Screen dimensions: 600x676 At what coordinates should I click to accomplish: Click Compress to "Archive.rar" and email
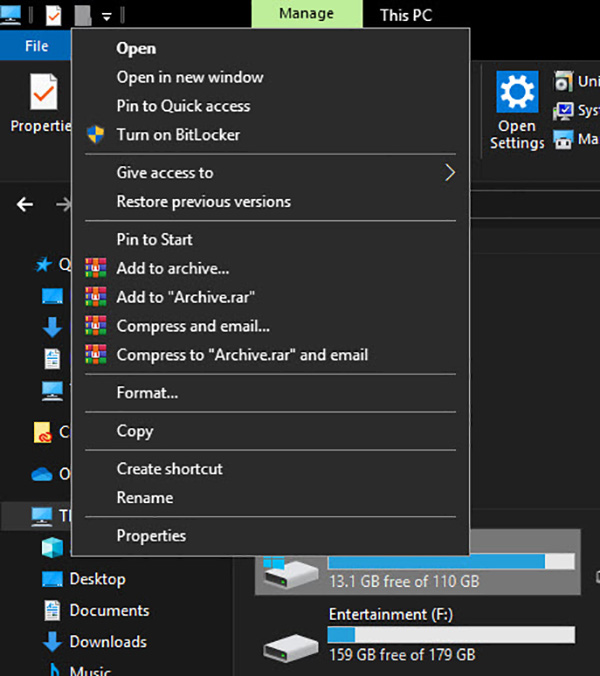[242, 355]
